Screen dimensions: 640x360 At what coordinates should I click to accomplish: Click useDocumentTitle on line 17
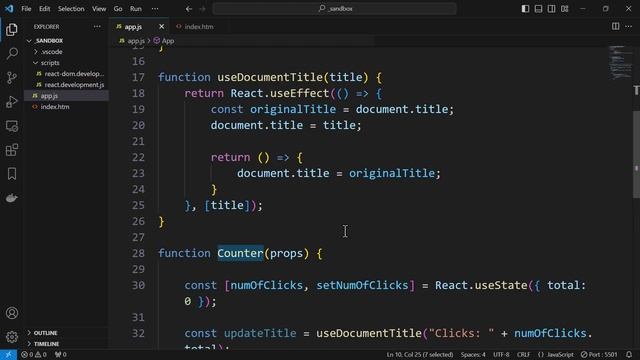pyautogui.click(x=270, y=77)
